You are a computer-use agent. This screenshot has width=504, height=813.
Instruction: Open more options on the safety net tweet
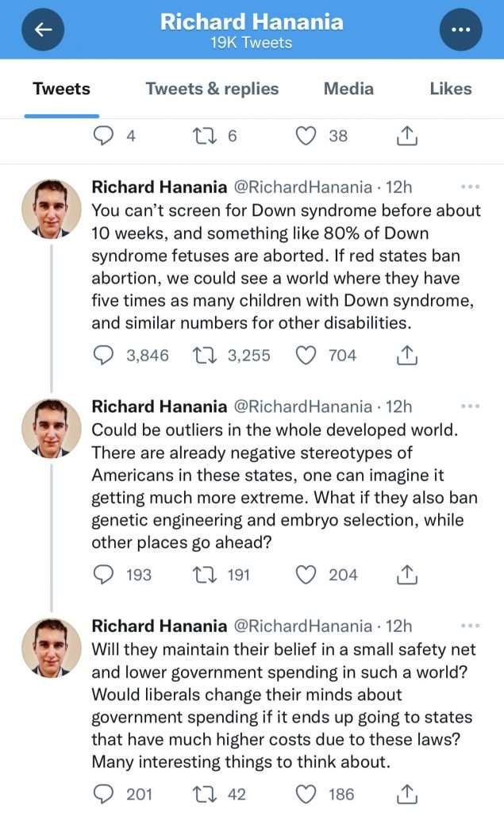coord(471,626)
